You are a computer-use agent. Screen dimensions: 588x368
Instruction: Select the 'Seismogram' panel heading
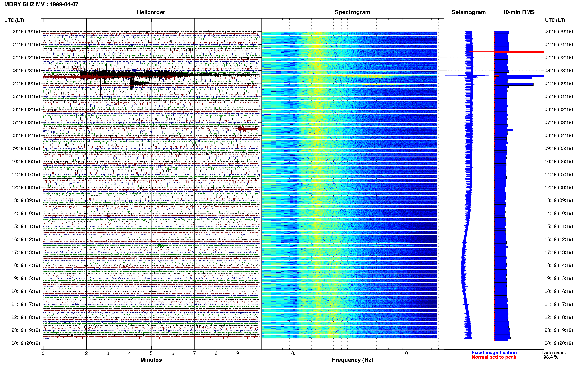pos(468,12)
